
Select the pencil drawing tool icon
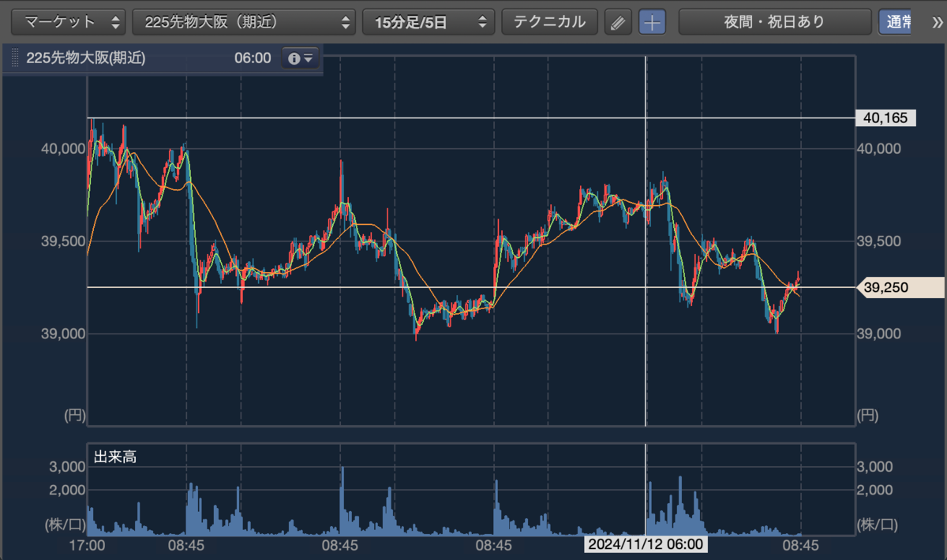[618, 22]
